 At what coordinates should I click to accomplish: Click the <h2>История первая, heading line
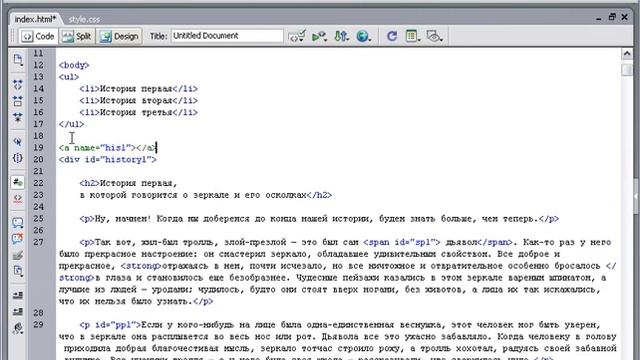click(x=129, y=183)
